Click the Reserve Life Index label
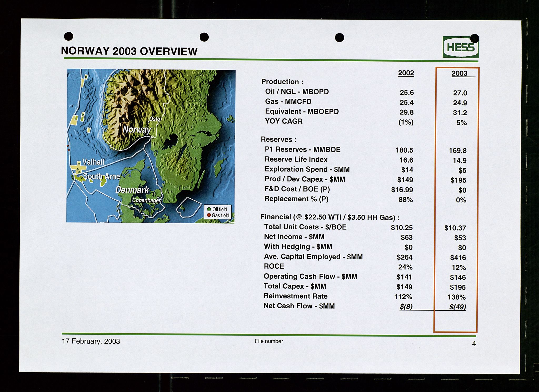 (296, 159)
